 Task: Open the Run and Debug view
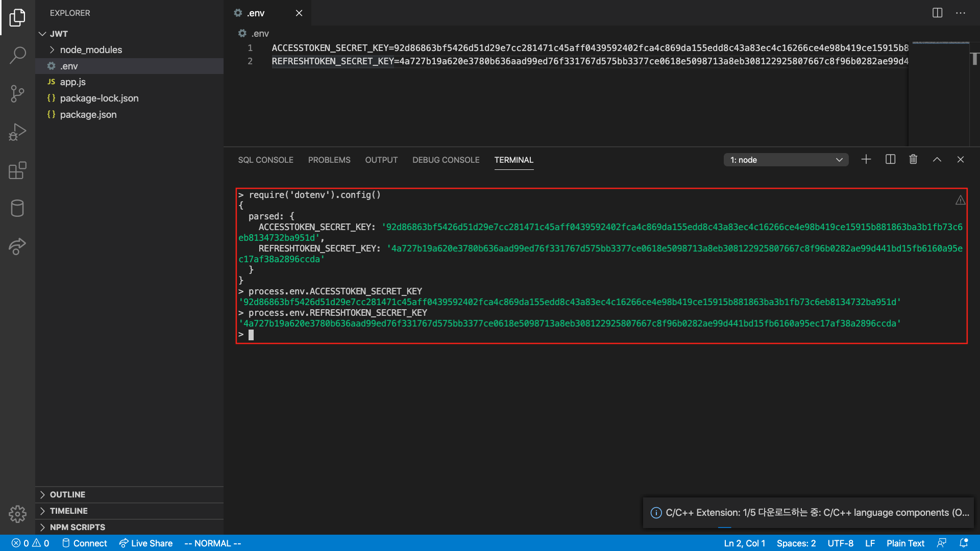(x=17, y=132)
